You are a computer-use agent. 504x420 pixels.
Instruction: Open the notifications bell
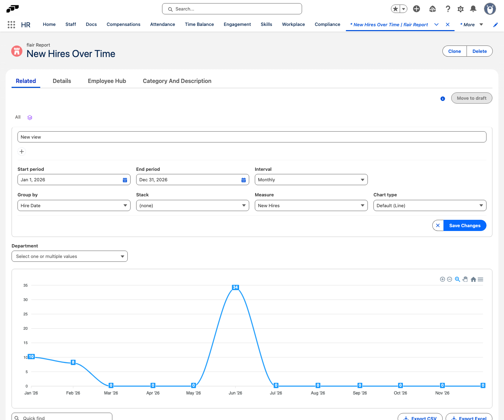pyautogui.click(x=473, y=9)
